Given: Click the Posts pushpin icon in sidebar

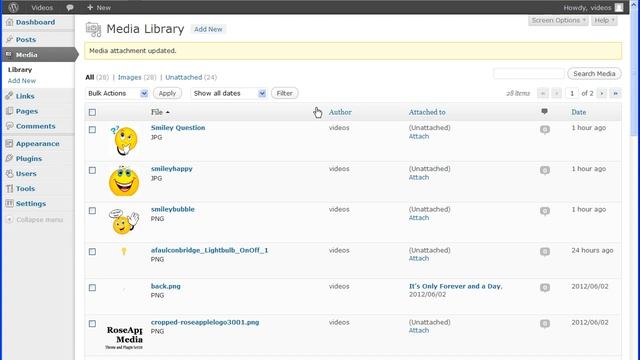Looking at the screenshot, I should tap(9, 39).
